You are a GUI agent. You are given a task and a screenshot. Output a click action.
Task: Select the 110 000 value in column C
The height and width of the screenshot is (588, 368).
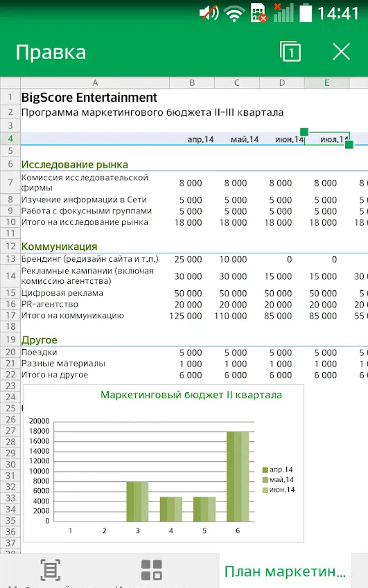pyautogui.click(x=230, y=316)
